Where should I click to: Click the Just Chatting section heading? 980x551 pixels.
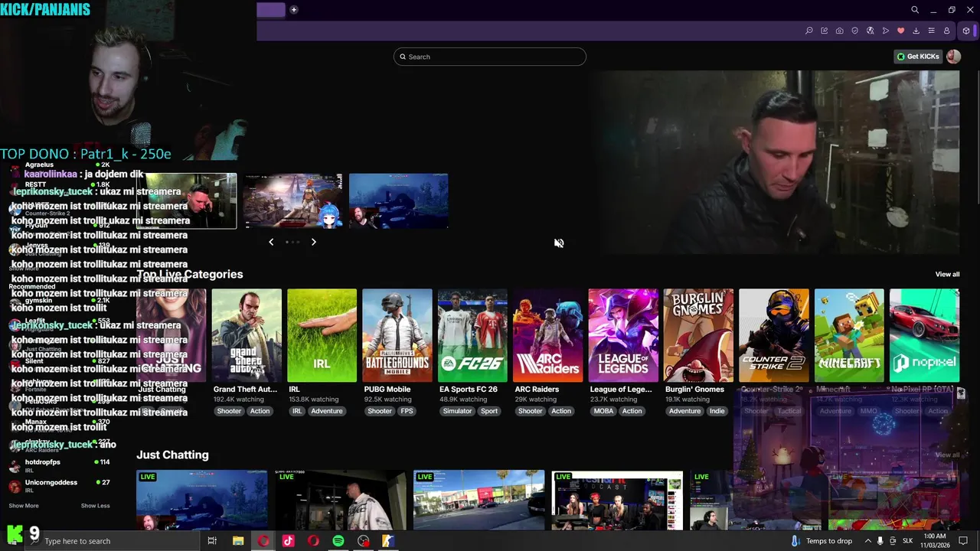pyautogui.click(x=172, y=455)
